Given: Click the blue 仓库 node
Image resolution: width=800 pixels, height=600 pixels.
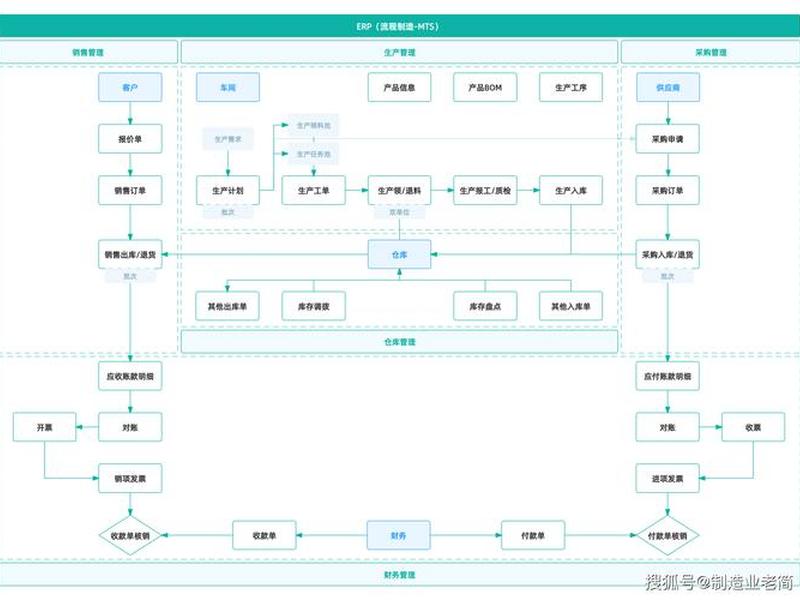Looking at the screenshot, I should (x=399, y=254).
